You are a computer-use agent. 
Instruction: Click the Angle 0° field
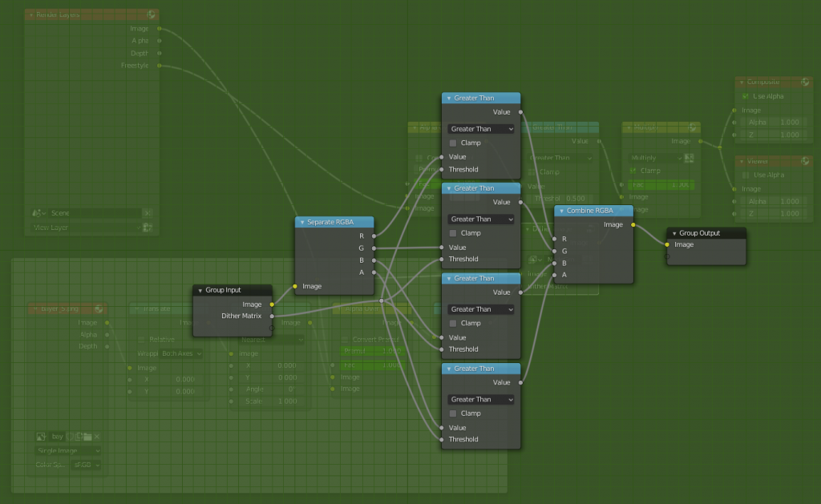[271, 389]
